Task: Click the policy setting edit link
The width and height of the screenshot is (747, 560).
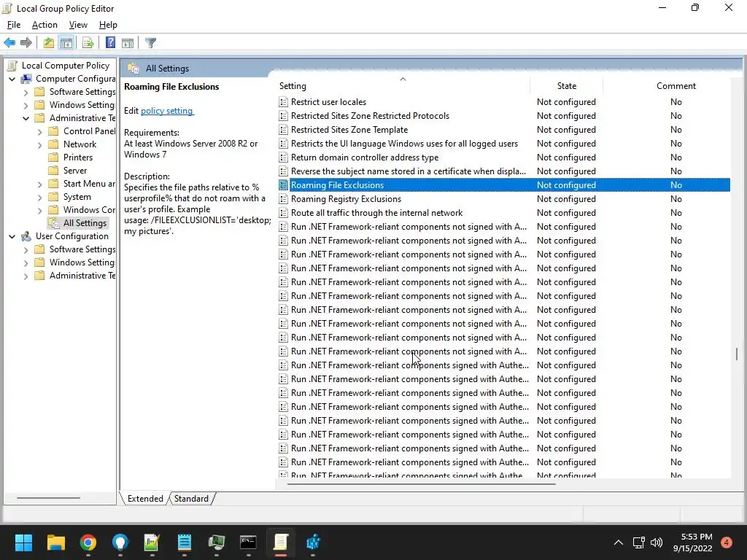Action: (167, 111)
